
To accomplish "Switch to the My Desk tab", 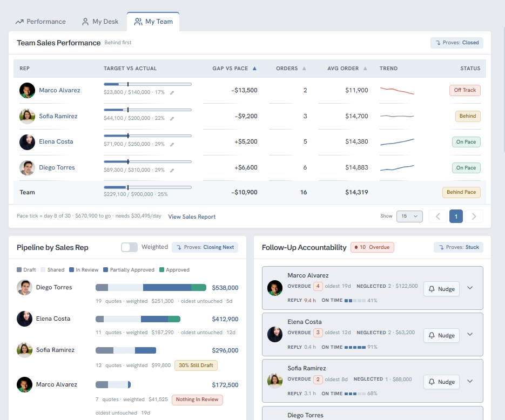I will [x=100, y=22].
